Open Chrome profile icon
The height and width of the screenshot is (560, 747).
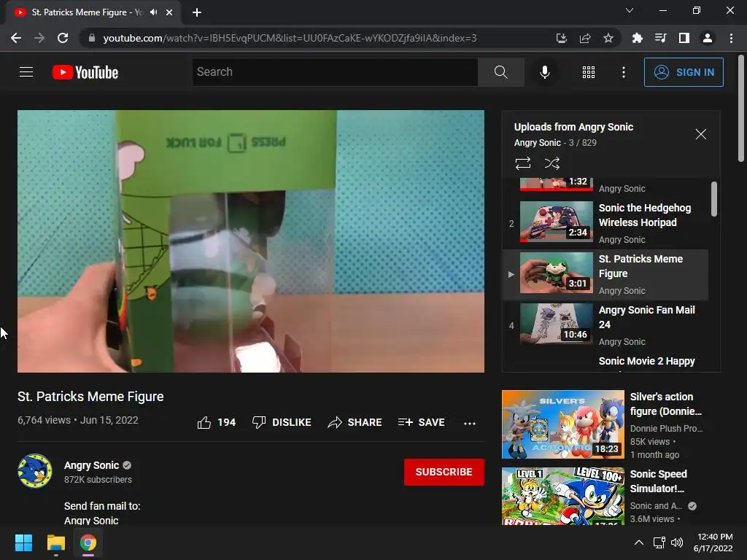tap(708, 38)
